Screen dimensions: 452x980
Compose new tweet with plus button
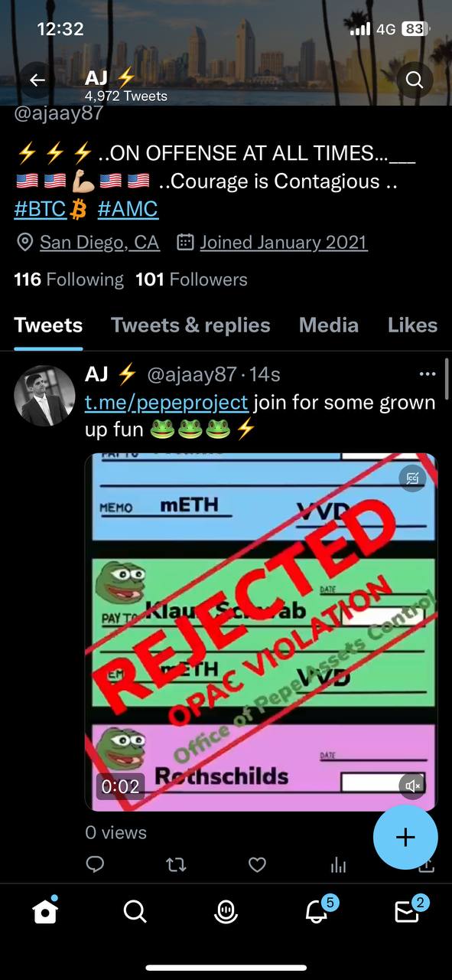point(405,837)
